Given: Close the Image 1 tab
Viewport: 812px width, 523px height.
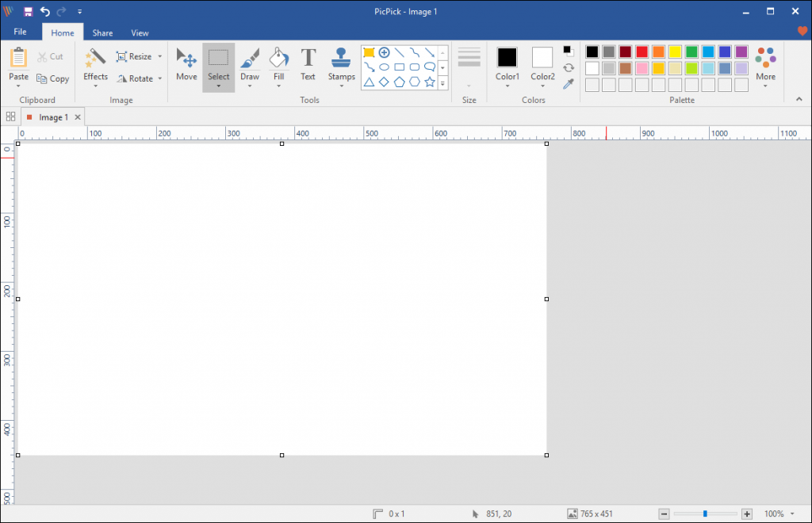Looking at the screenshot, I should tap(78, 116).
